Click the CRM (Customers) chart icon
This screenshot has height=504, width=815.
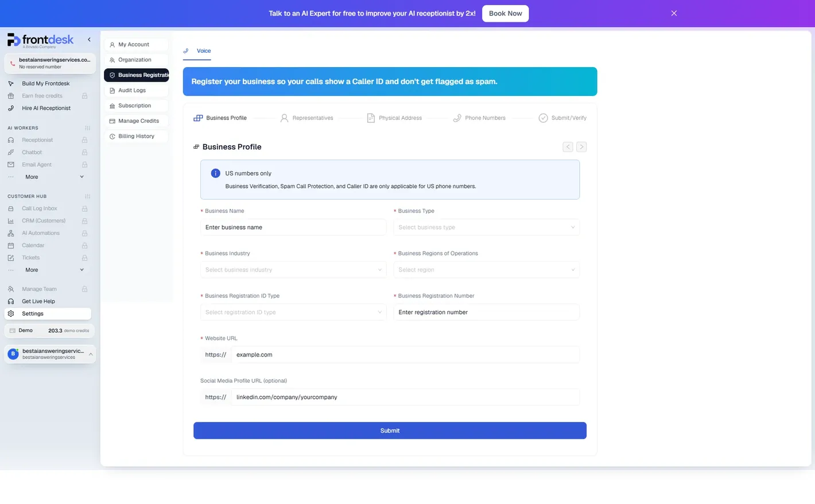tap(11, 221)
